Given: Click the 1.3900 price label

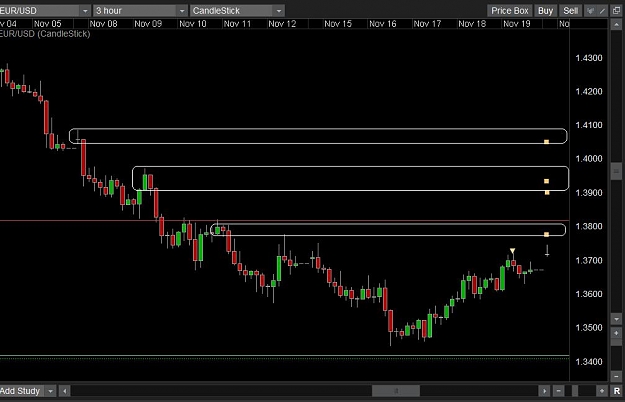Looking at the screenshot, I should pyautogui.click(x=589, y=193).
